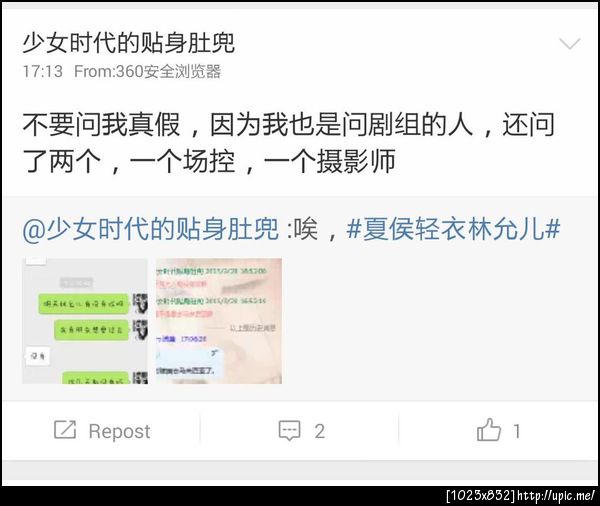Image resolution: width=600 pixels, height=506 pixels.
Task: Tap the Repost text label
Action: [119, 431]
